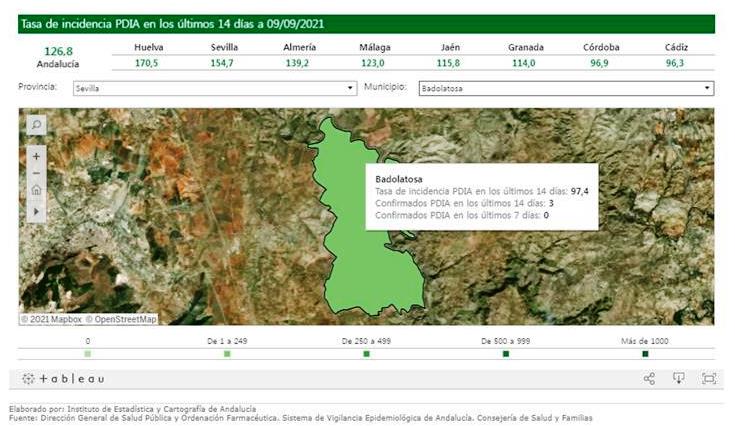Click the Cádiz incidence value 96,3
The width and height of the screenshot is (735, 426).
click(x=675, y=63)
